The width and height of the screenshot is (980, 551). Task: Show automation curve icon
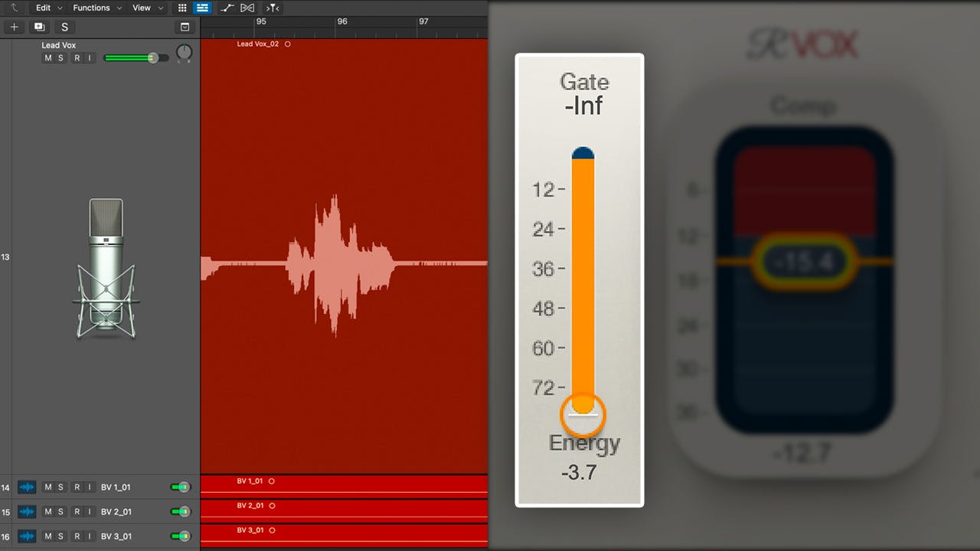click(x=227, y=8)
